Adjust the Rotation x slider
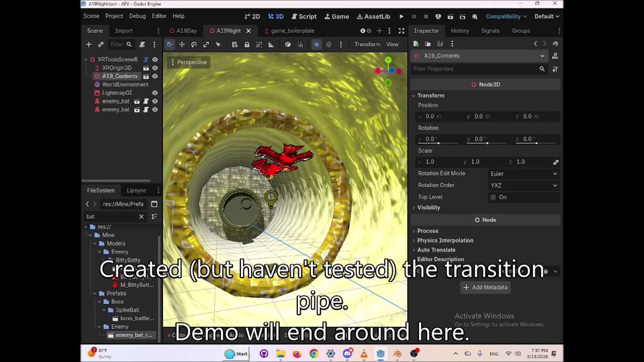 438,143
